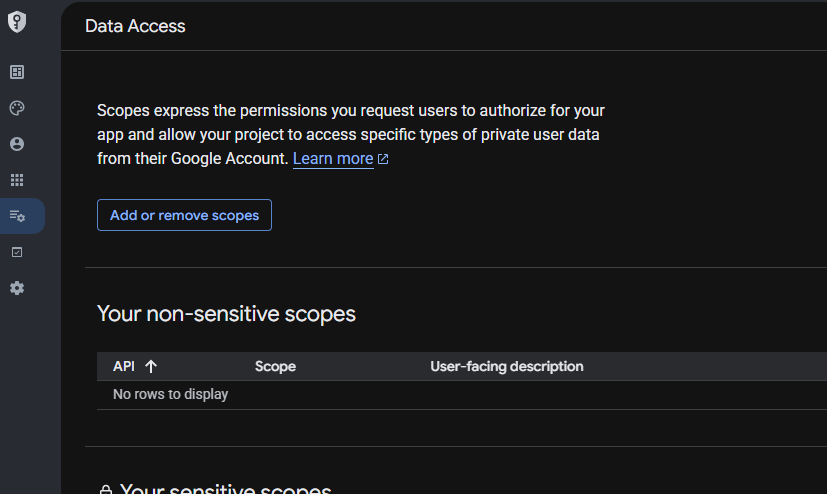Viewport: 827px width, 494px height.
Task: Click the User-facing description column header
Action: click(x=507, y=366)
